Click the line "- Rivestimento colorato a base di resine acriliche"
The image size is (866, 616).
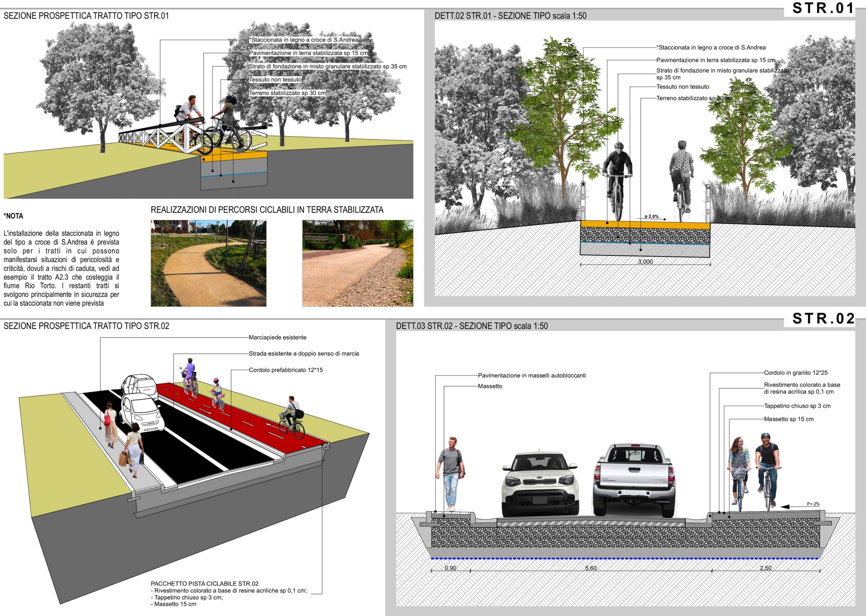click(x=229, y=591)
